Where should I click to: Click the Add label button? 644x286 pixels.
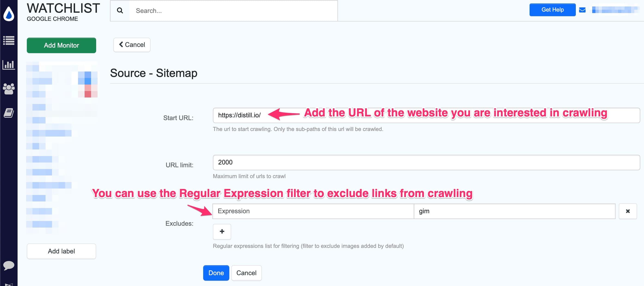click(61, 251)
